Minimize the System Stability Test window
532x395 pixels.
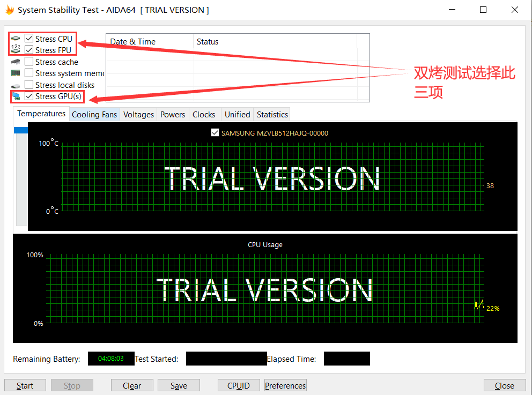tap(452, 10)
